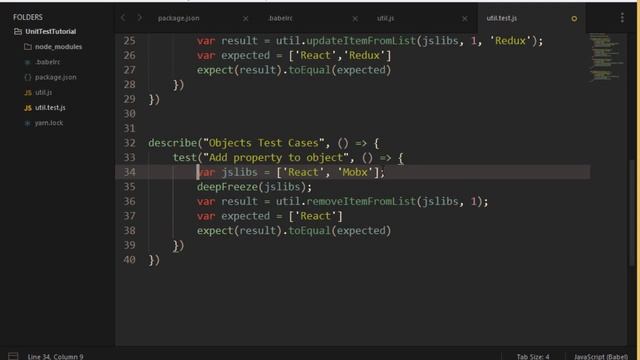Viewport: 640px width, 360px height.
Task: Click line number 25 in gutter
Action: (129, 41)
